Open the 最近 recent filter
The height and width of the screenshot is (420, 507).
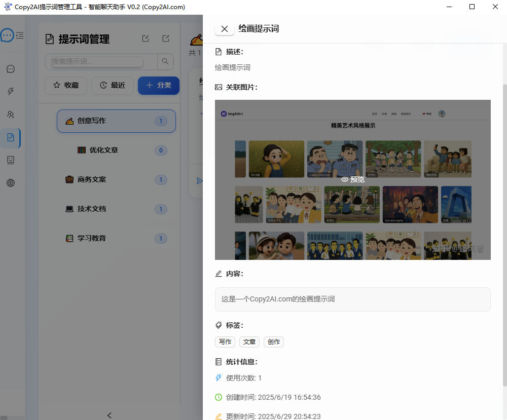[x=113, y=85]
